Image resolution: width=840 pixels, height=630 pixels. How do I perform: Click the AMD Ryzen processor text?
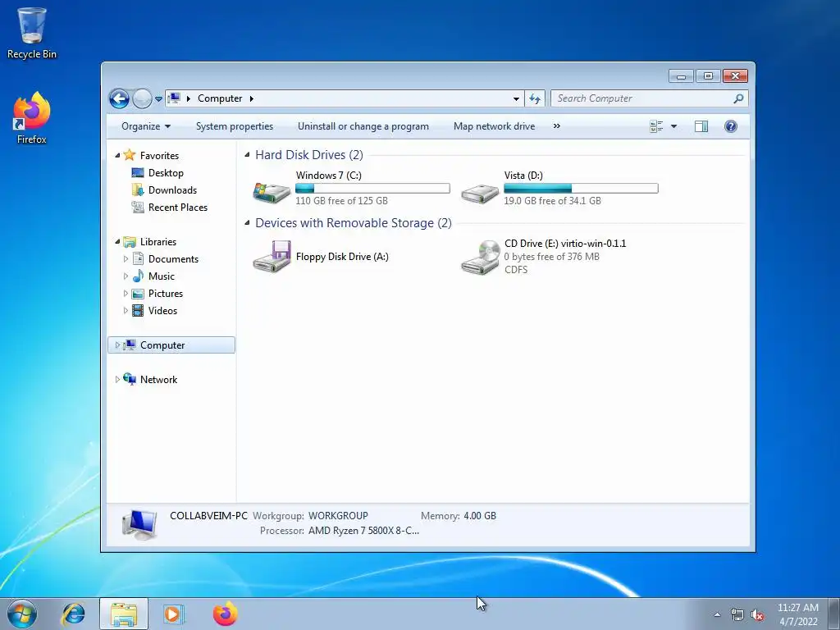(363, 531)
